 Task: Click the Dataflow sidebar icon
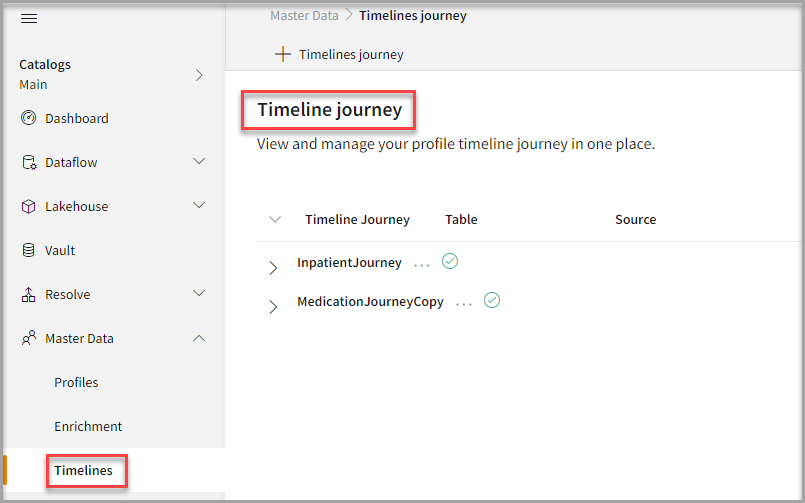click(x=29, y=162)
